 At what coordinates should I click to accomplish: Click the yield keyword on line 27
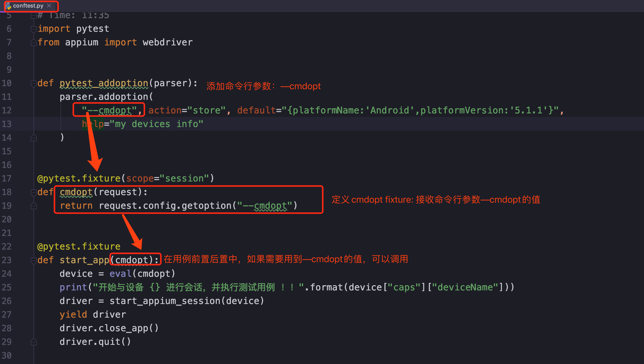[73, 315]
